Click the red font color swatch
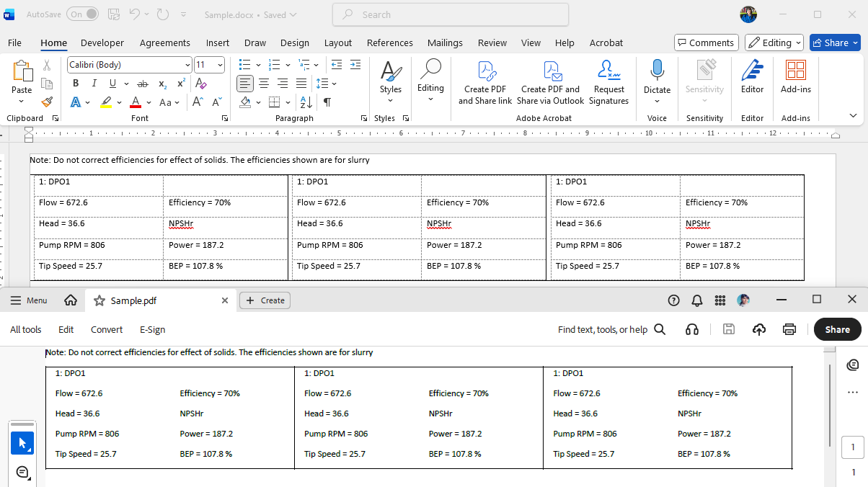The width and height of the screenshot is (868, 487). tap(135, 102)
